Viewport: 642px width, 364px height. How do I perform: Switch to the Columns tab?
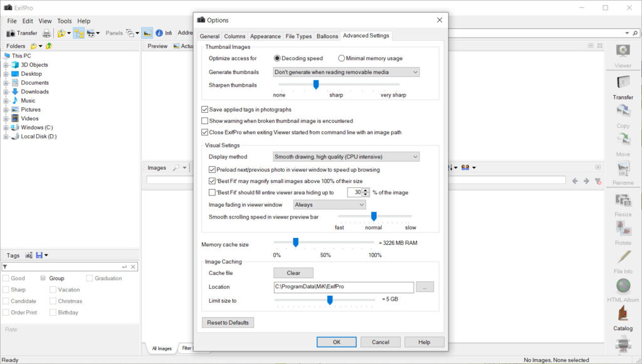click(234, 36)
